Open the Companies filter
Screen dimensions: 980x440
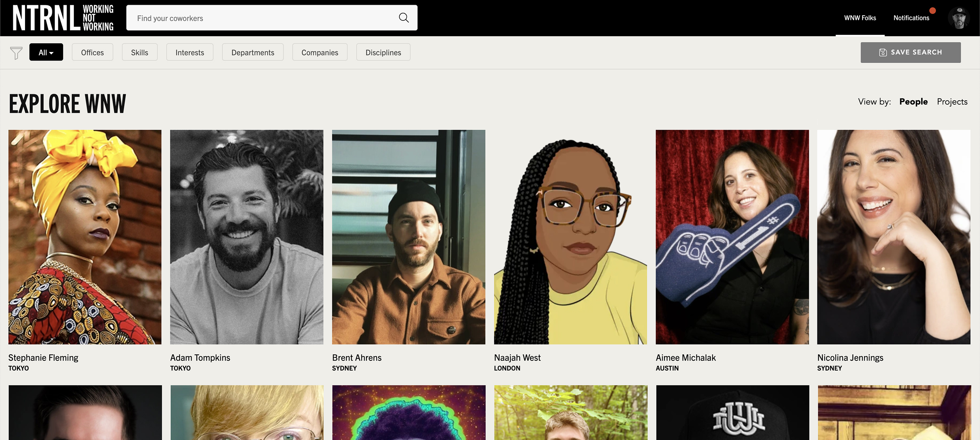(x=320, y=53)
